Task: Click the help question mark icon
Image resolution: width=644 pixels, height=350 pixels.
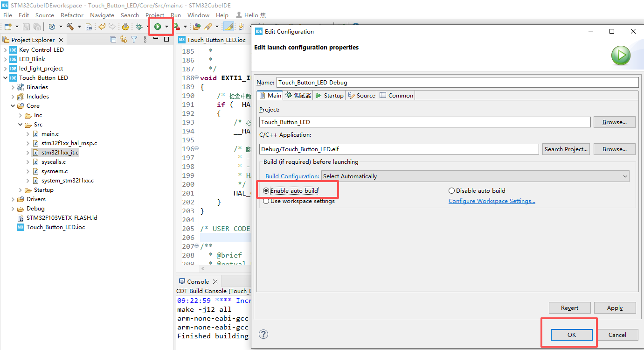Action: (x=263, y=334)
